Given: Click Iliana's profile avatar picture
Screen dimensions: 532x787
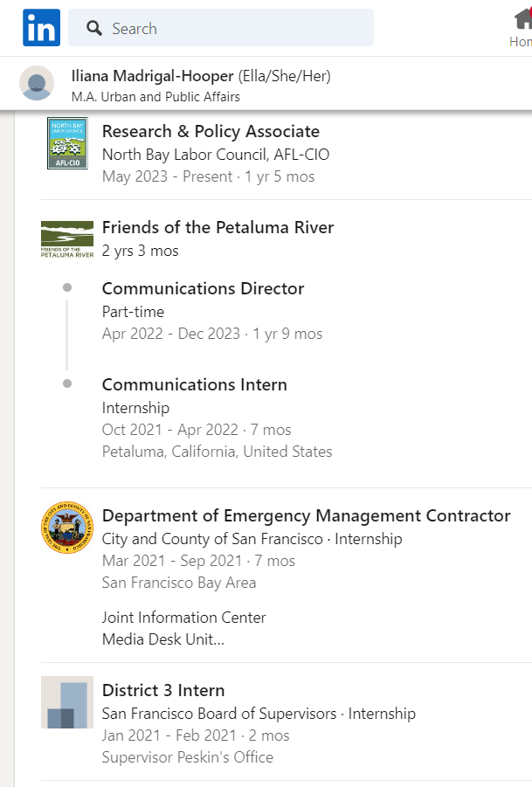Looking at the screenshot, I should (37, 83).
